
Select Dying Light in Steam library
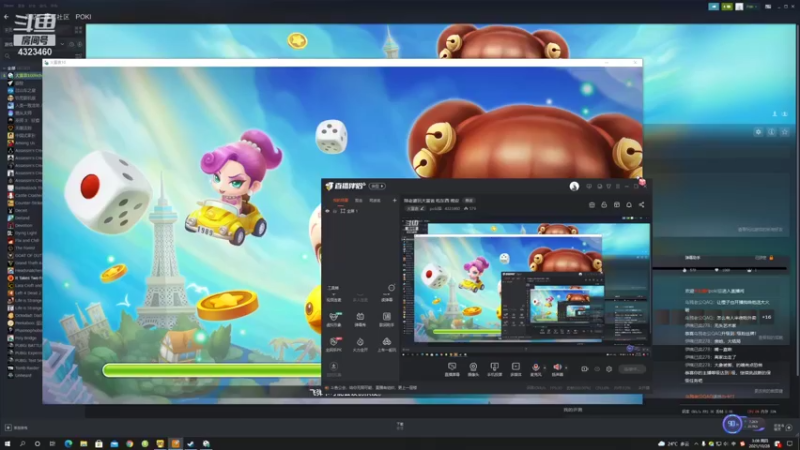24,233
